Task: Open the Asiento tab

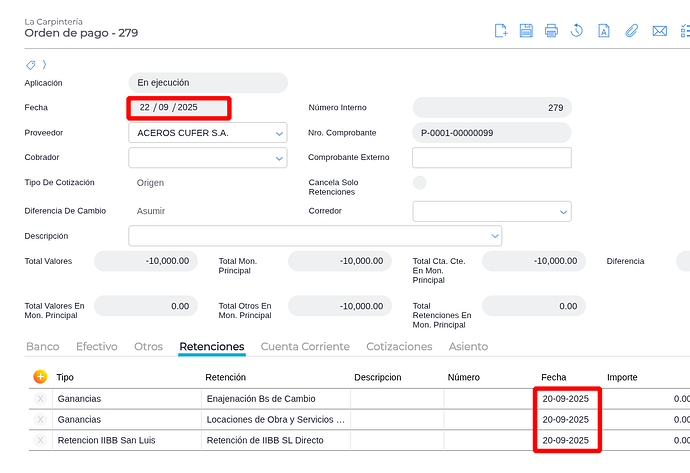Action: (468, 347)
